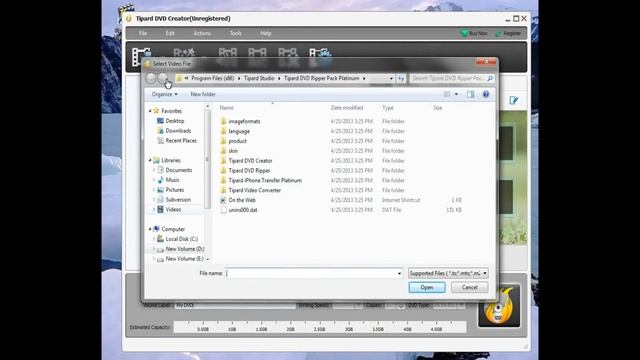This screenshot has width=640, height=360.
Task: Click Tipard Studio in breadcrumb
Action: click(259, 78)
